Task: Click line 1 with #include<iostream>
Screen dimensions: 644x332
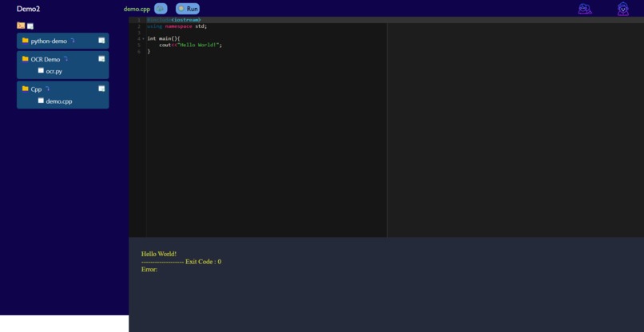Action: pyautogui.click(x=173, y=20)
